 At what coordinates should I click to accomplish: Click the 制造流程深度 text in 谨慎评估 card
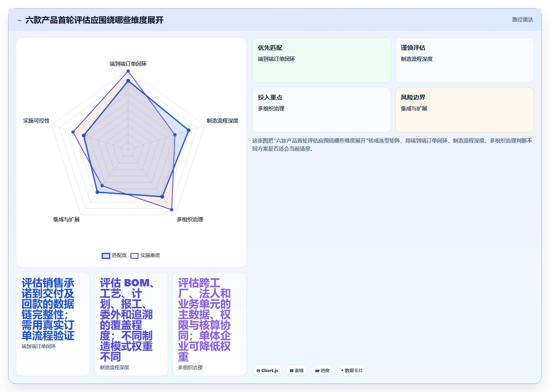click(417, 59)
